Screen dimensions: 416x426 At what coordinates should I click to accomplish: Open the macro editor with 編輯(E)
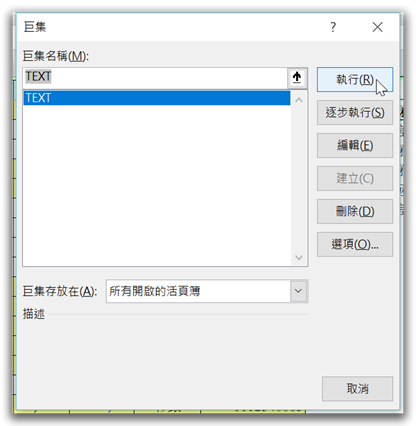355,146
